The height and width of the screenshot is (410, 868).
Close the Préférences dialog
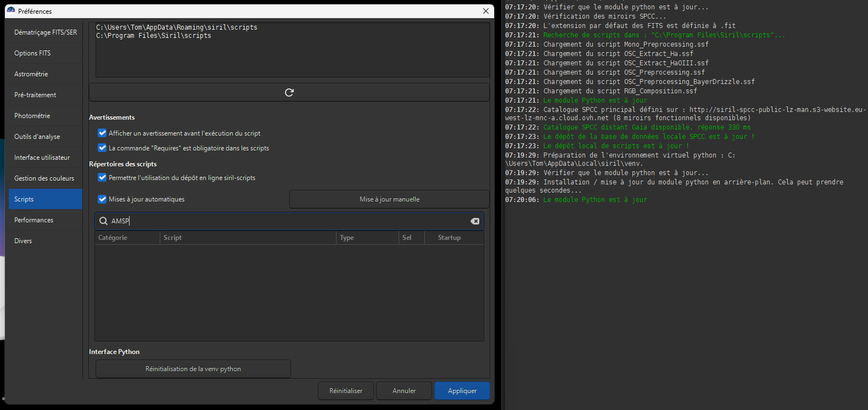click(486, 11)
